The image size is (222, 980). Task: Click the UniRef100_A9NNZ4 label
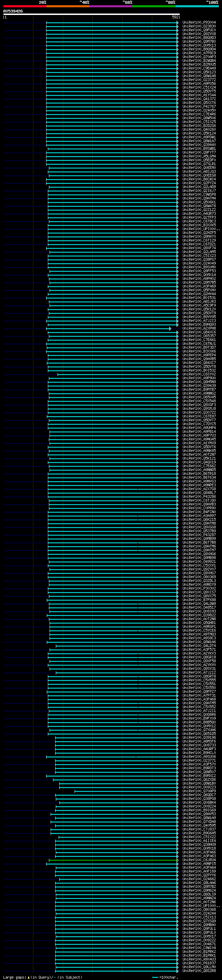tap(199, 898)
